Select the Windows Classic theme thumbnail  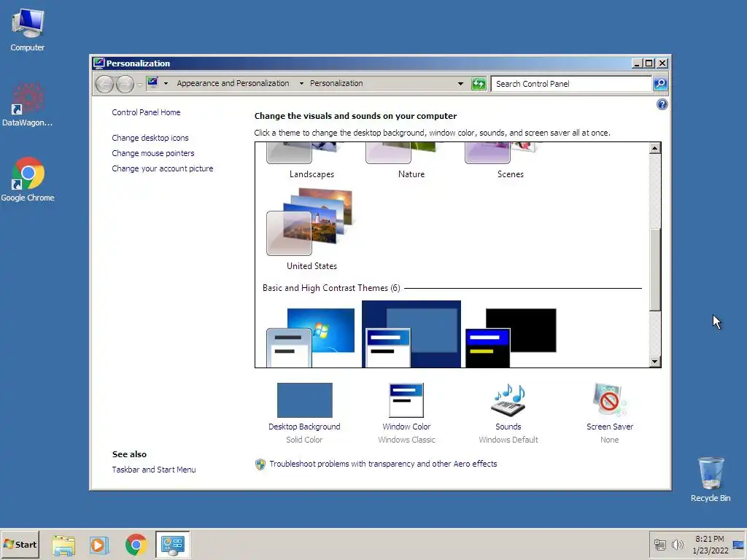click(x=411, y=334)
